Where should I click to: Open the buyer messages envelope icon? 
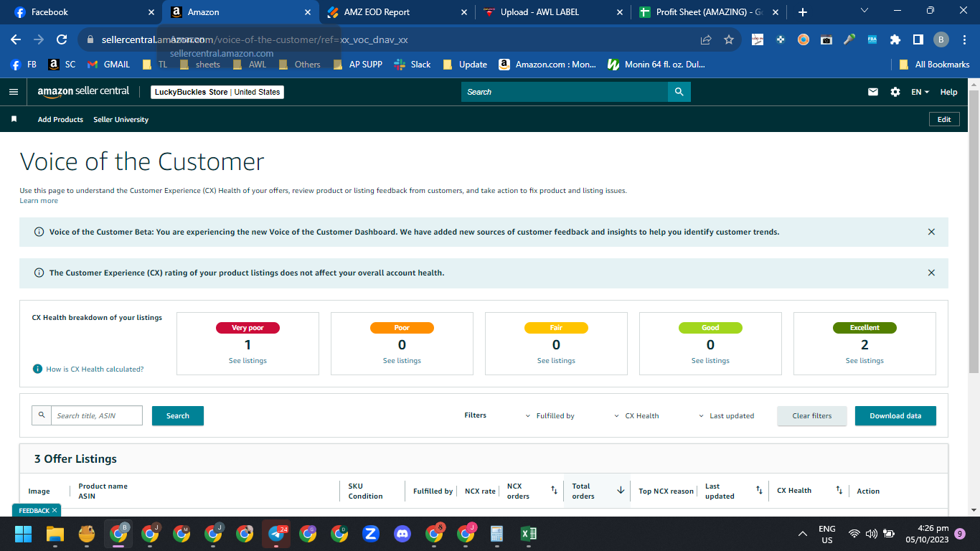(x=873, y=92)
